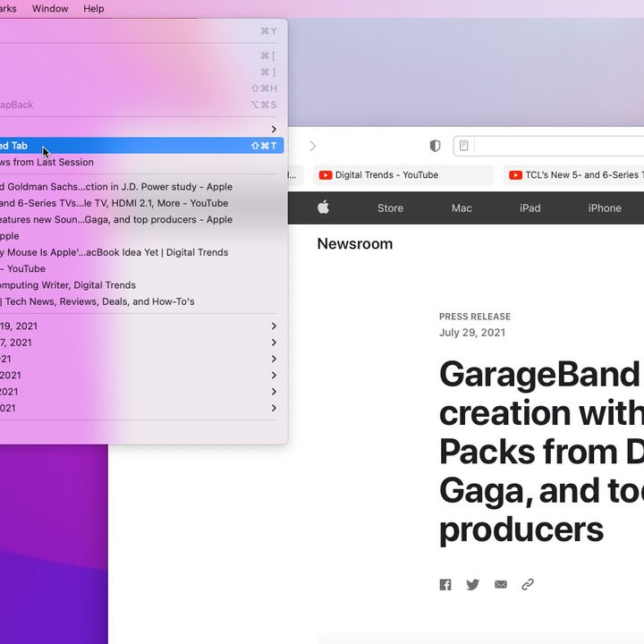Viewport: 644px width, 644px height.
Task: Click the privacy shield icon in toolbar
Action: coord(435,146)
